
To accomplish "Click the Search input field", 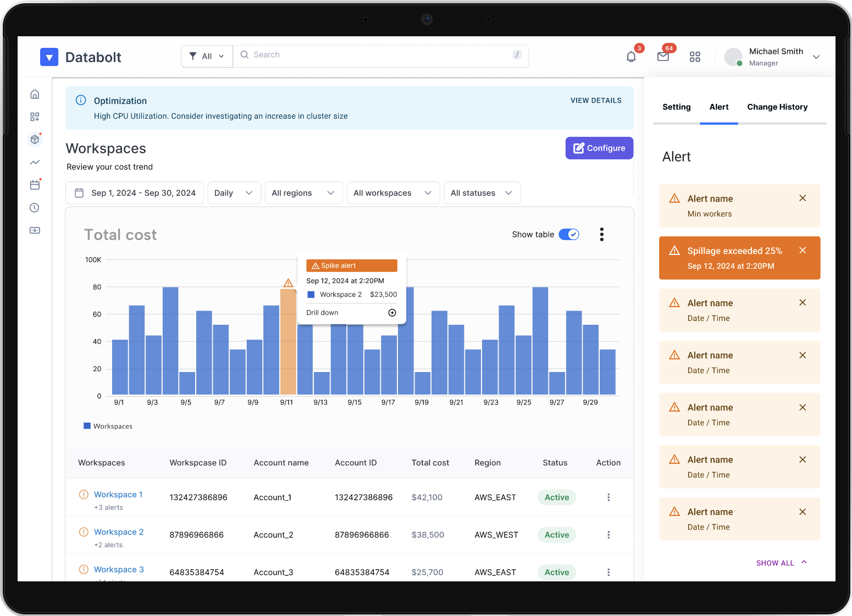I will tap(380, 55).
